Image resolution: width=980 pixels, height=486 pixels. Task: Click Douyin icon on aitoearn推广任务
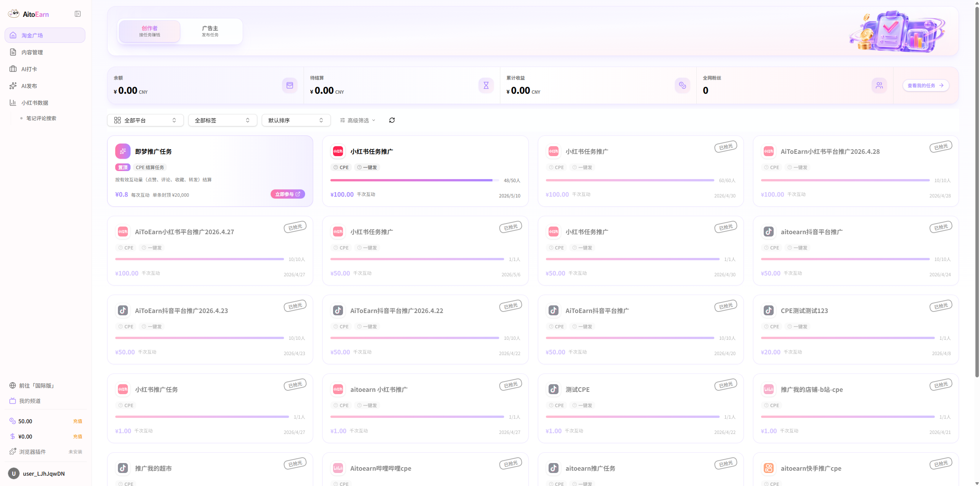554,468
